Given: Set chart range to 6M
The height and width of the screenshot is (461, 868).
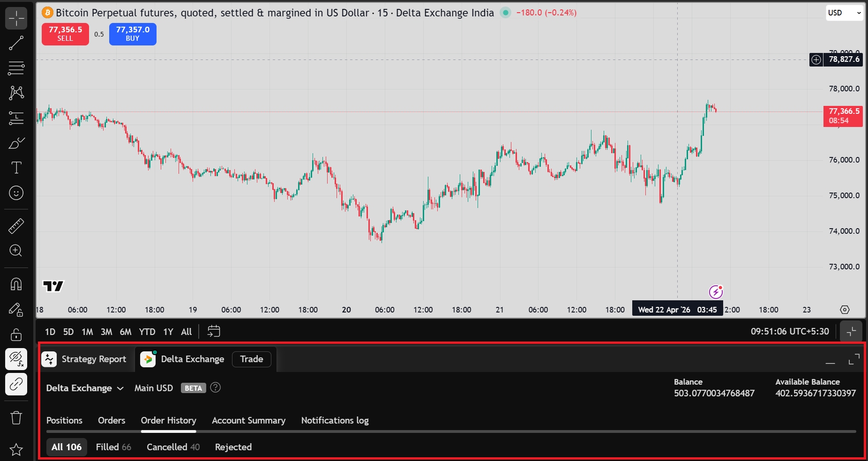Looking at the screenshot, I should 126,332.
